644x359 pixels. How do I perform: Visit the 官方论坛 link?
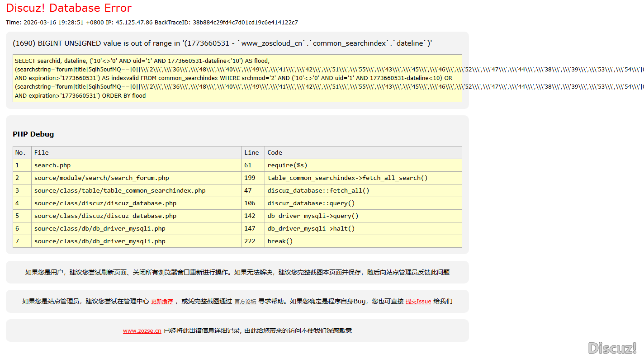coord(245,302)
